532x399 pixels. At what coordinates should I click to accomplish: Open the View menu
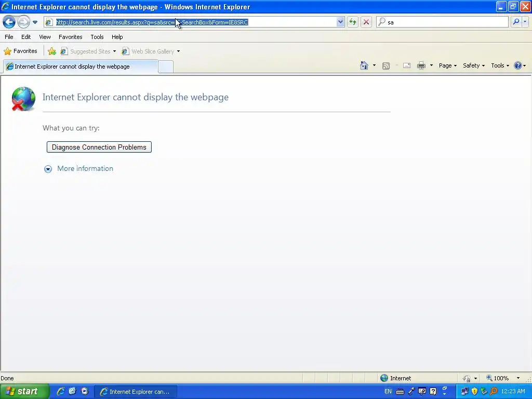(x=45, y=37)
